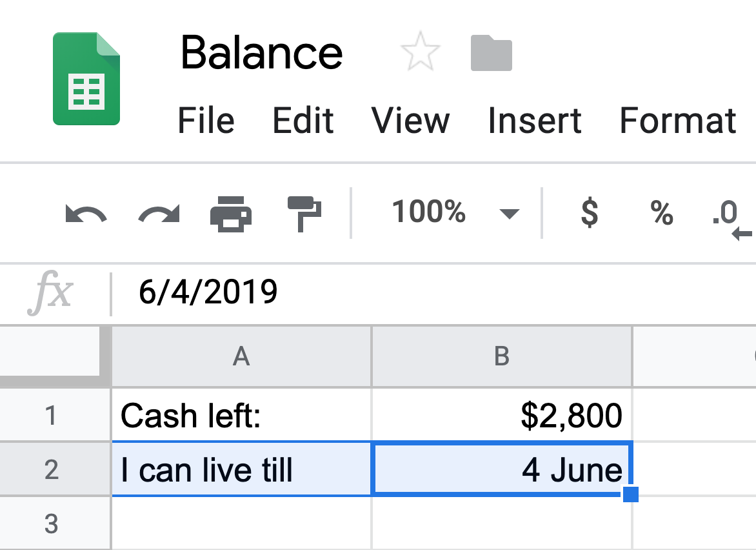
Task: Click the Undo arrow icon
Action: [x=86, y=214]
